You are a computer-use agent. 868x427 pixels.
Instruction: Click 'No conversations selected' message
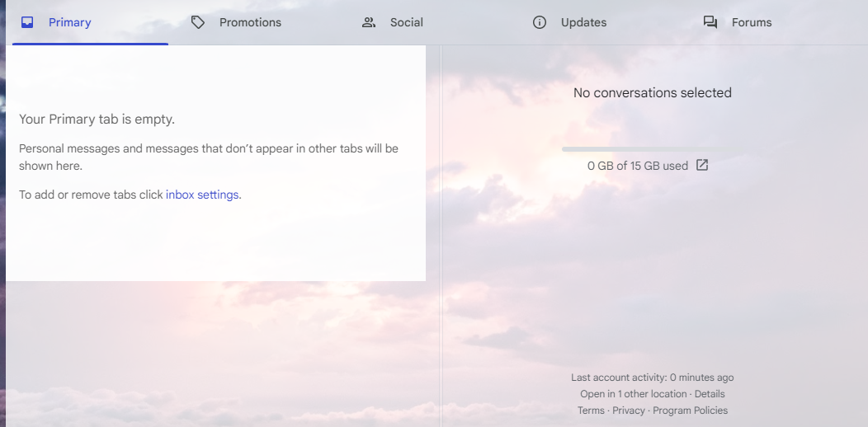(x=652, y=93)
